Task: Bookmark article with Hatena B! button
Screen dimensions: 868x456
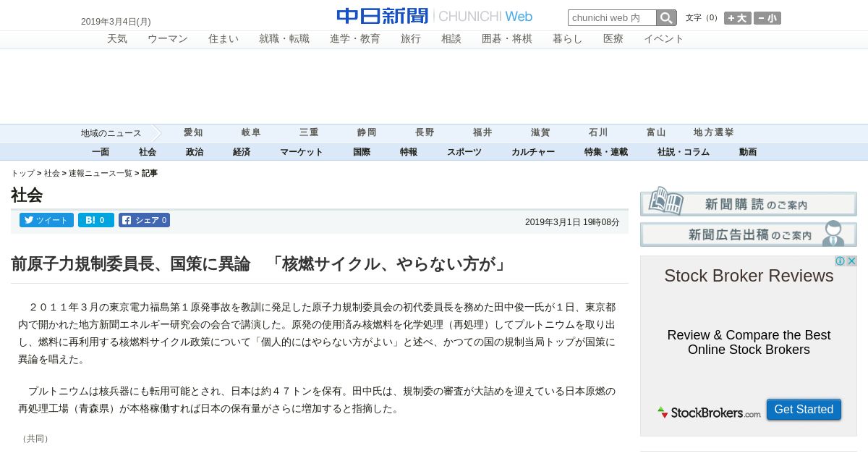Action: click(x=96, y=220)
